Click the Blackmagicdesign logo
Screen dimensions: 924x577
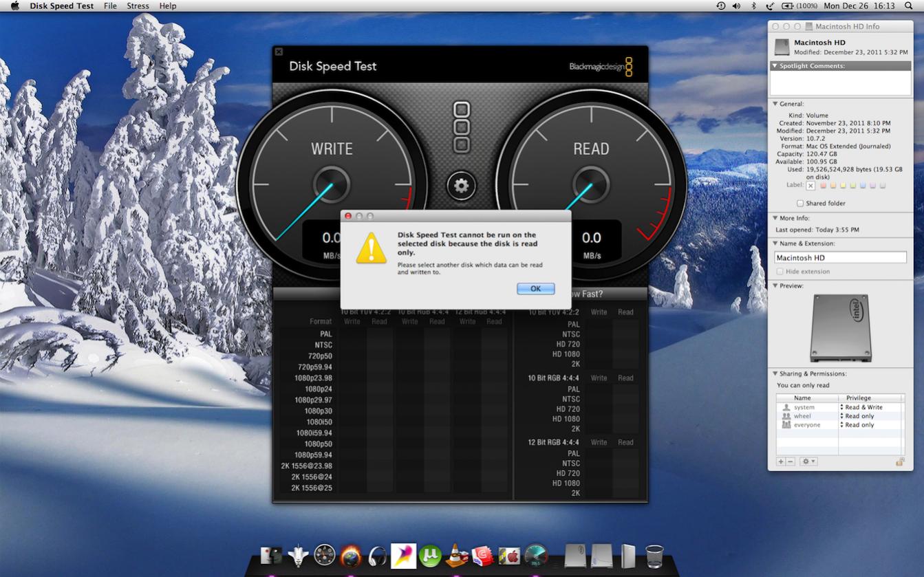601,67
